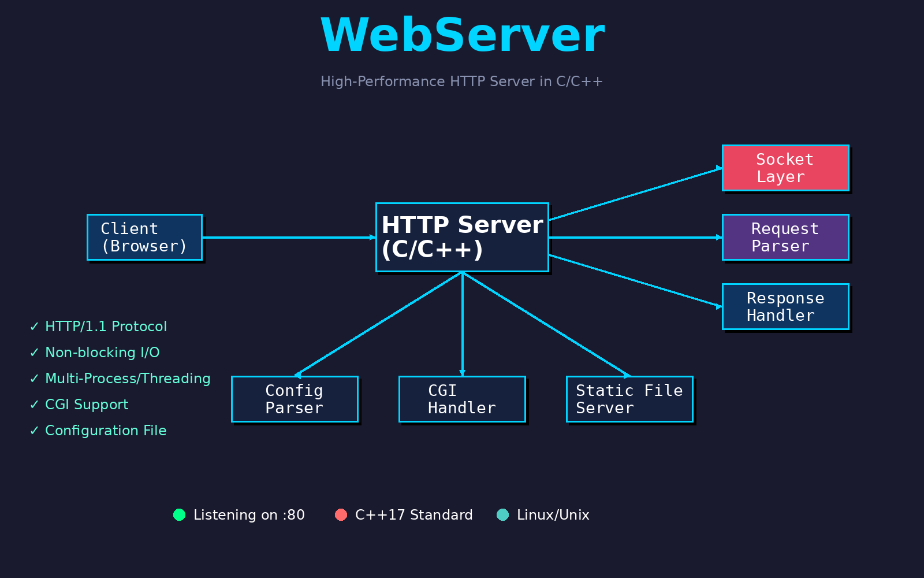
Task: Click the red C++17 Standard dot
Action: click(x=341, y=514)
